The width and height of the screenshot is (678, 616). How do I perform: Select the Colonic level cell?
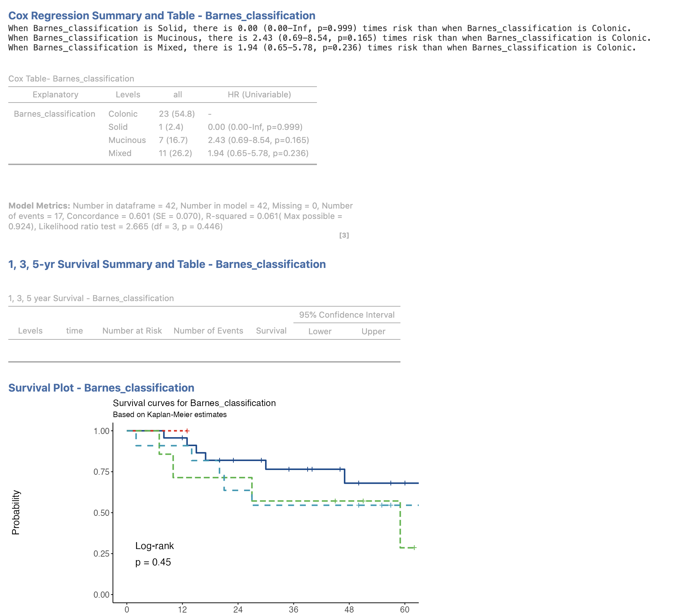point(123,114)
